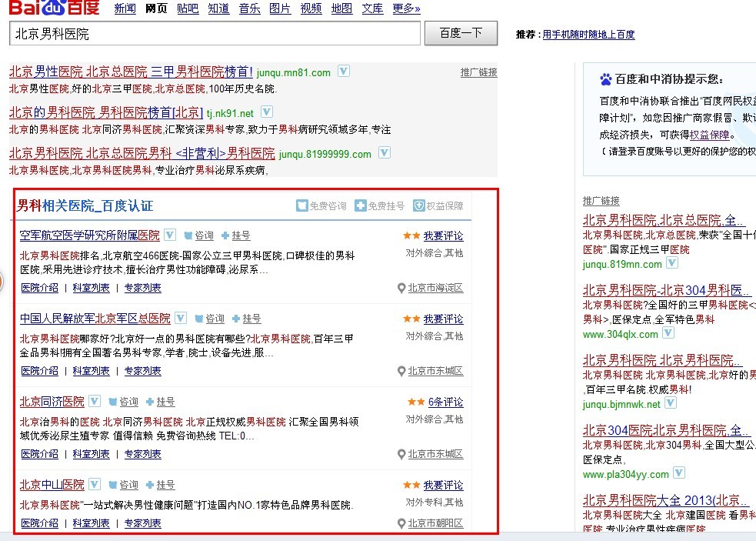Open 用手机随时随地上百度 link
The image size is (756, 541).
[x=588, y=35]
